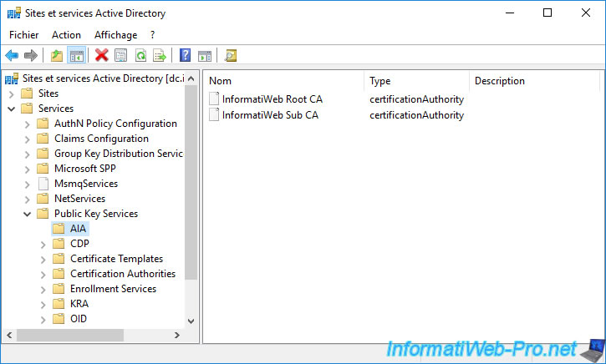
Task: Delete the selected item with red X
Action: click(x=102, y=55)
